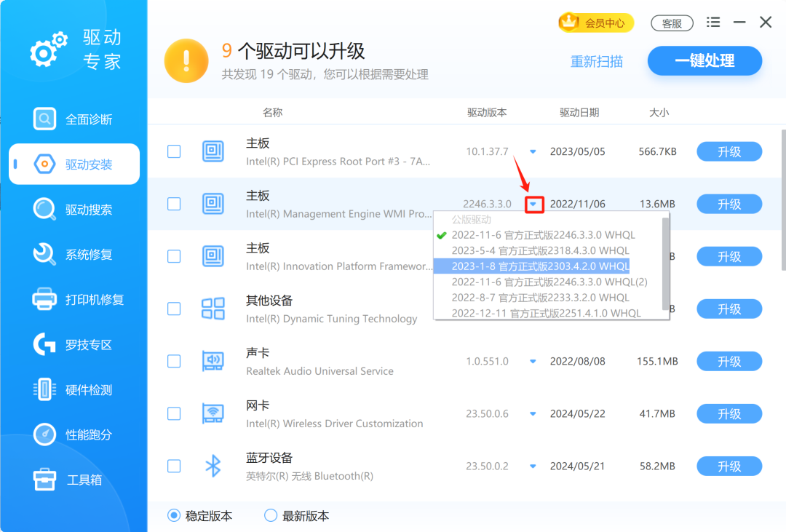
Task: Click the 一键处理 process all button
Action: point(704,61)
